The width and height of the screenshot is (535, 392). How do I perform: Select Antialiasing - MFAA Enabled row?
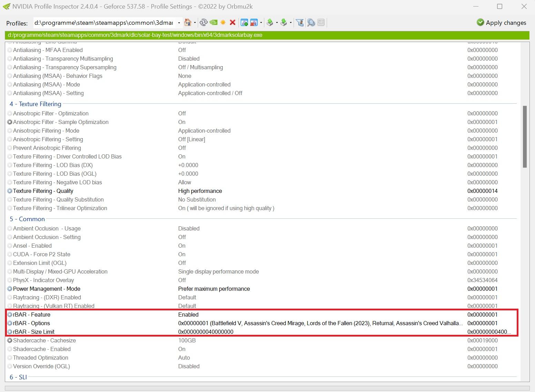click(262, 50)
